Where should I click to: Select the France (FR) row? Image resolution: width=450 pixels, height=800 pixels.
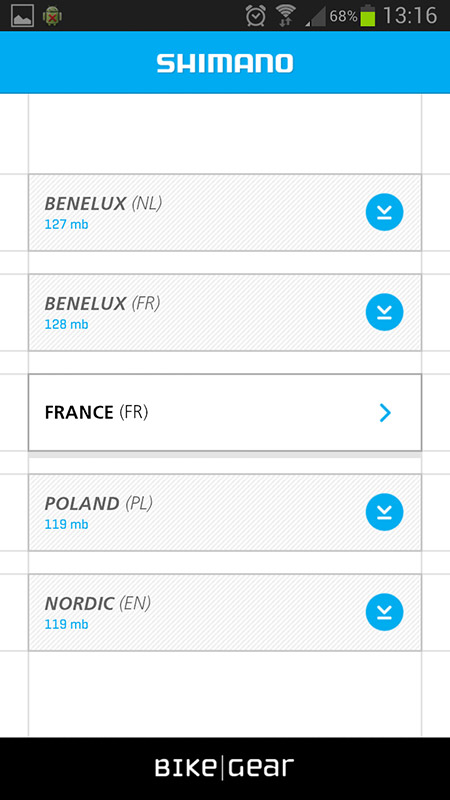tap(225, 413)
